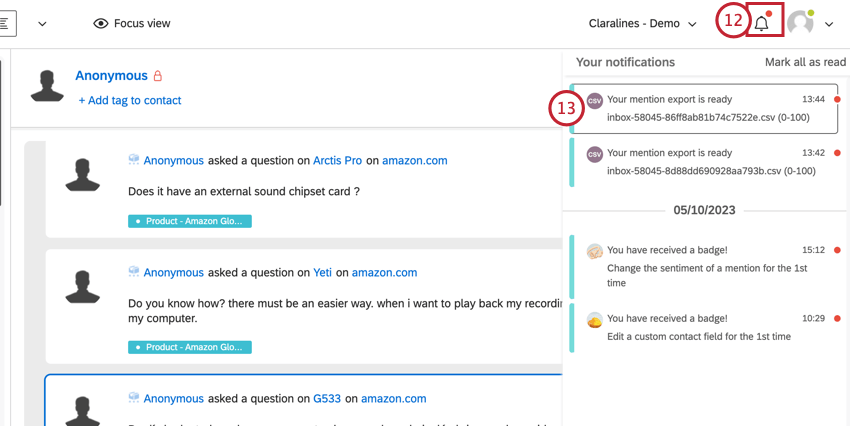850x426 pixels.
Task: Click the red lock icon beside Anonymous
Action: (x=158, y=76)
